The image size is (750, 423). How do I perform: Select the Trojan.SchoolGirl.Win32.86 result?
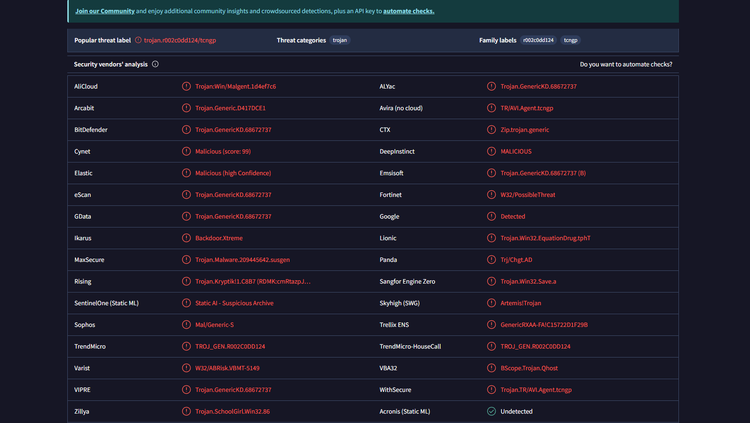(232, 412)
